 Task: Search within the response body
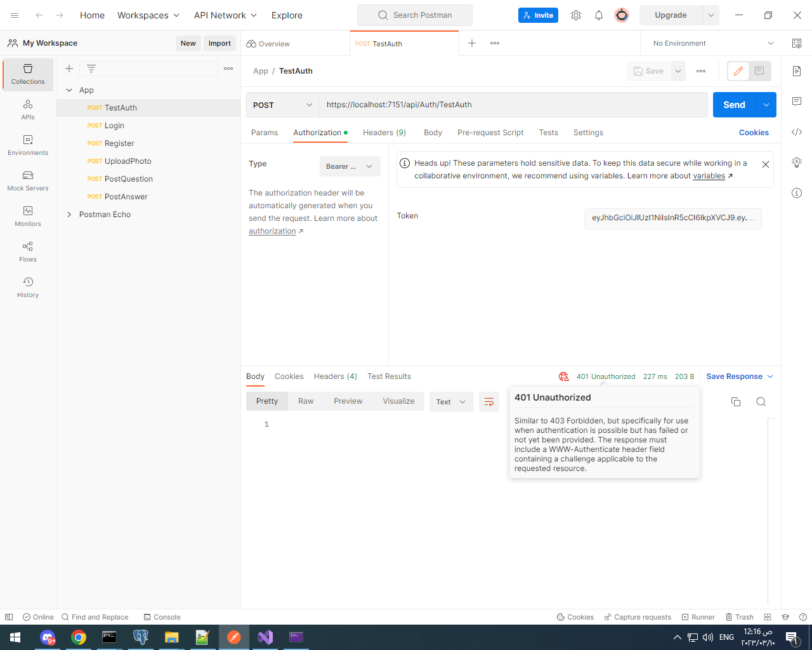coord(761,402)
